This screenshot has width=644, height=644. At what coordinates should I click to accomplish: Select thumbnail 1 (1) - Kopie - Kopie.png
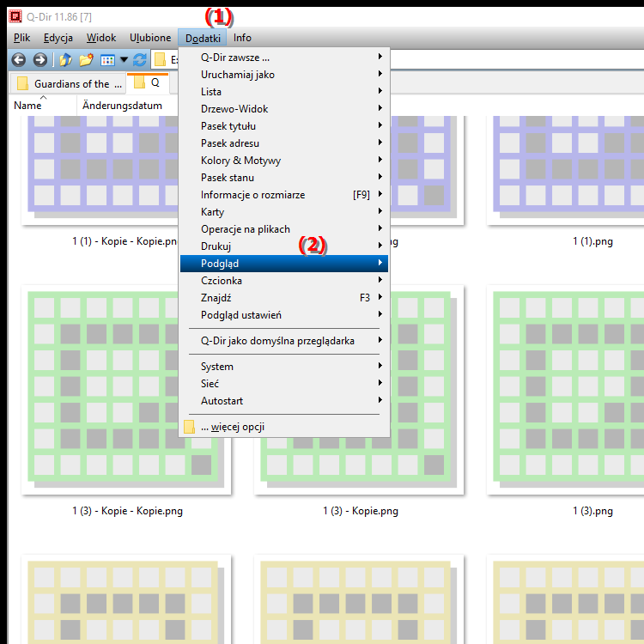click(100, 170)
